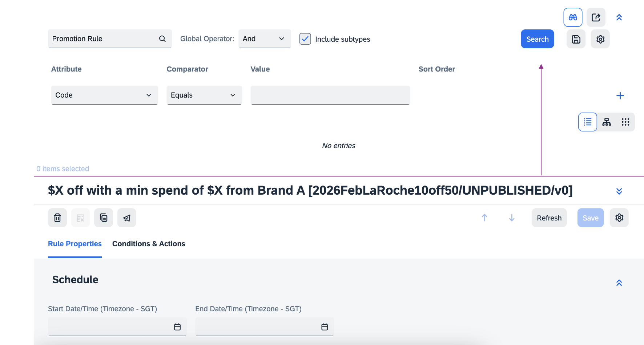Image resolution: width=644 pixels, height=345 pixels.
Task: Click the Refresh button
Action: (x=549, y=218)
